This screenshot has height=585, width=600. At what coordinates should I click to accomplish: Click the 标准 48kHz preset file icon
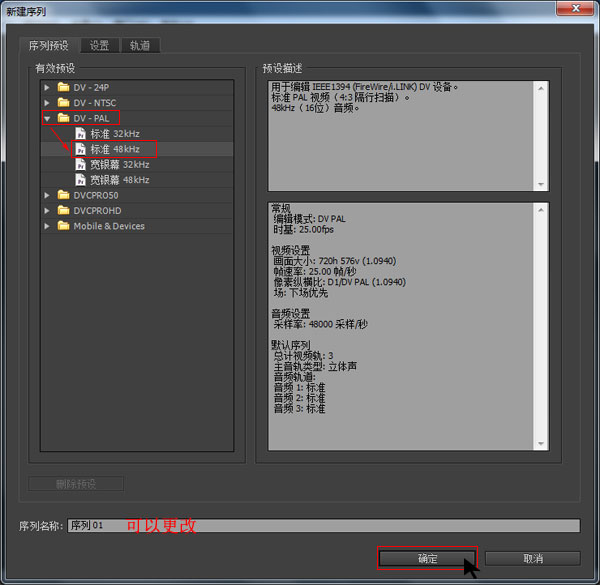[x=80, y=149]
